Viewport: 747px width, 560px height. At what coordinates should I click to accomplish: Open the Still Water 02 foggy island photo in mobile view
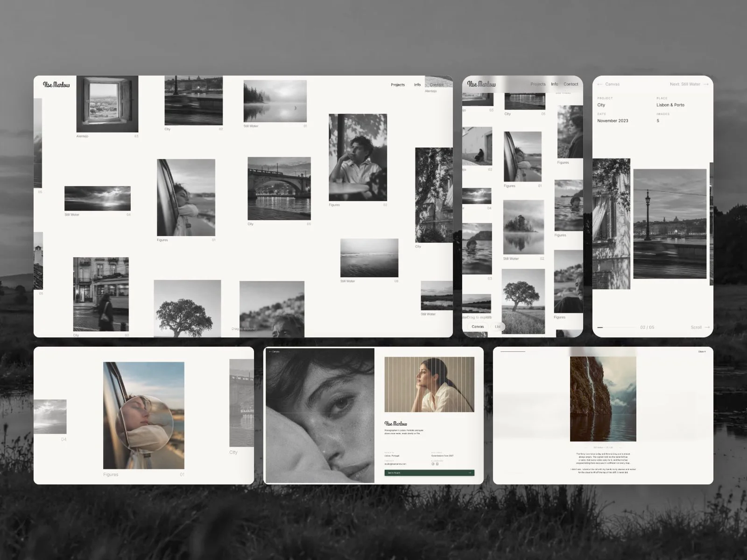(523, 227)
